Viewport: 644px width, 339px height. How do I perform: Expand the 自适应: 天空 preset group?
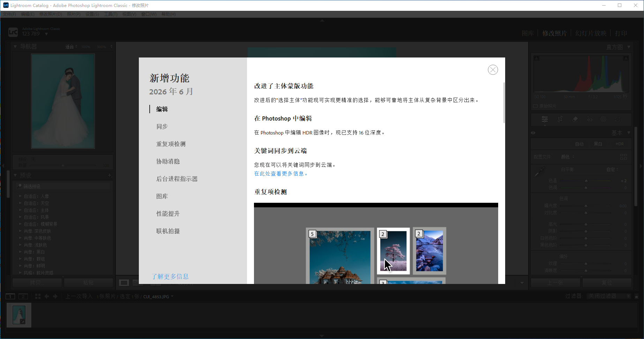pyautogui.click(x=20, y=203)
